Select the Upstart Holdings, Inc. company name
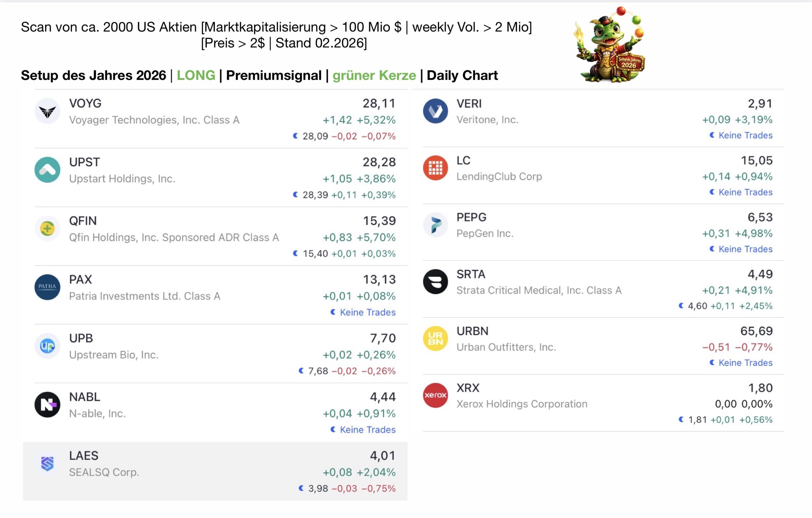812x518 pixels. pos(122,179)
